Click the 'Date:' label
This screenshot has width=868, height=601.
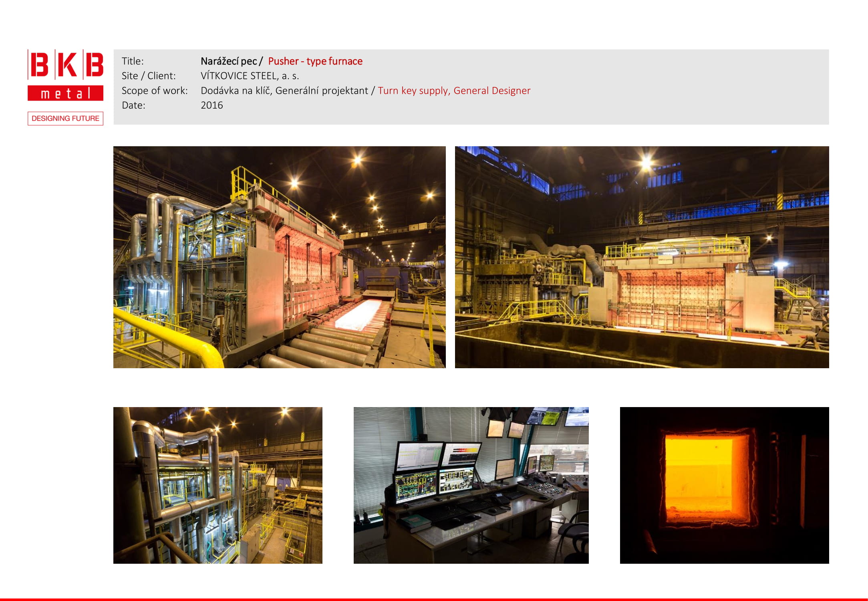[133, 105]
